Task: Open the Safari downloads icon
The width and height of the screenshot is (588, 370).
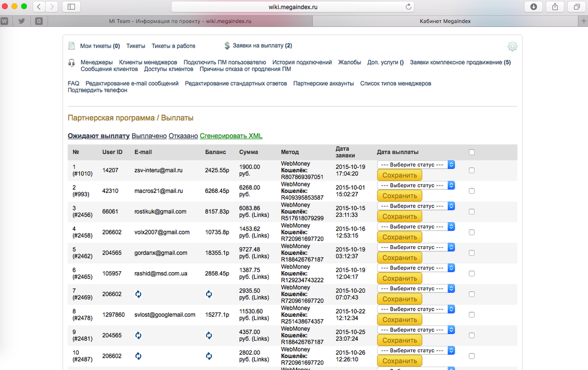Action: (x=534, y=7)
